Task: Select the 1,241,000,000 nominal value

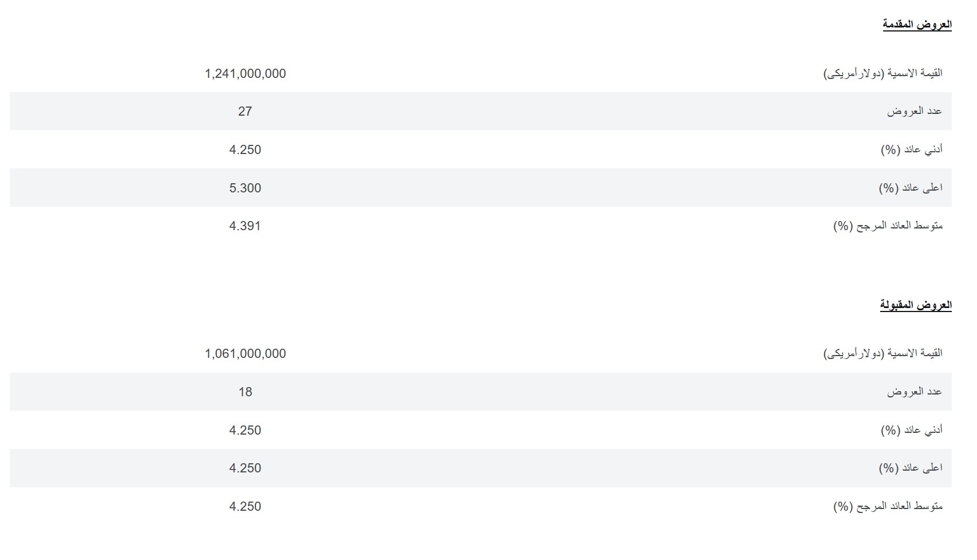Action: (x=245, y=73)
